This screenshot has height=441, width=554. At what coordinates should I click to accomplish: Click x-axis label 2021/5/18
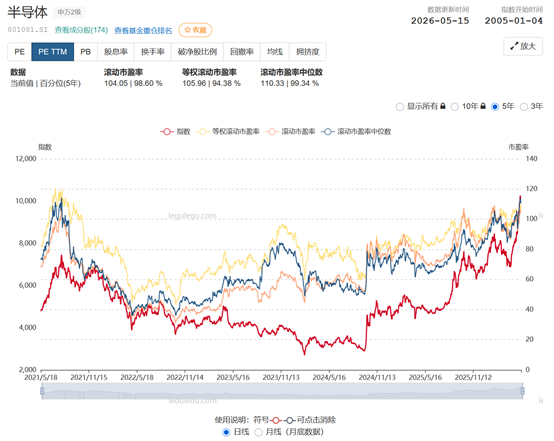pyautogui.click(x=41, y=377)
